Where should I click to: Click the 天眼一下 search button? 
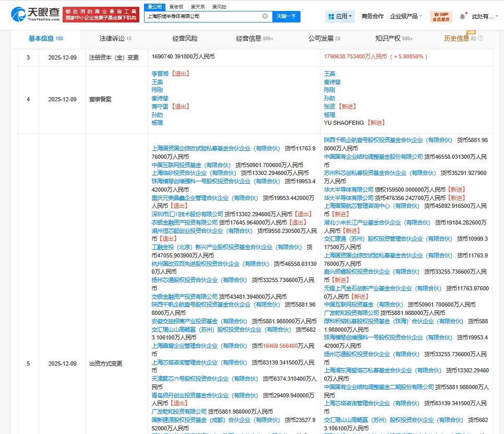285,16
